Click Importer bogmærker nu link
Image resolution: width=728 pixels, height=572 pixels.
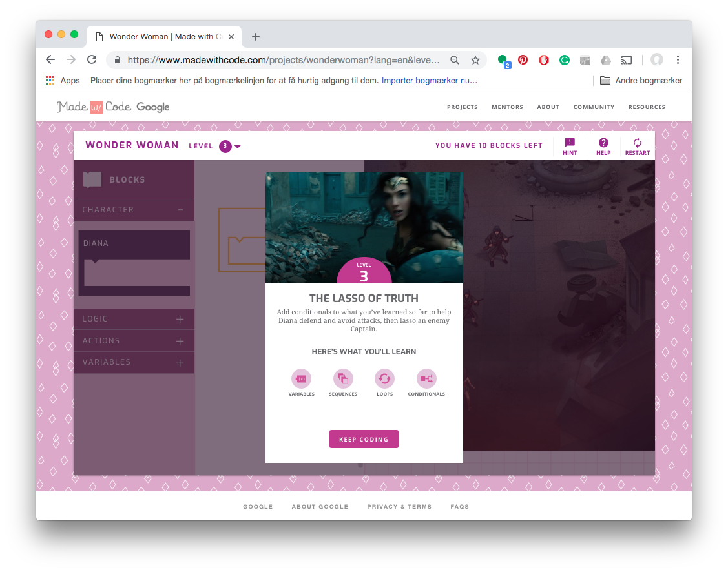click(x=429, y=81)
